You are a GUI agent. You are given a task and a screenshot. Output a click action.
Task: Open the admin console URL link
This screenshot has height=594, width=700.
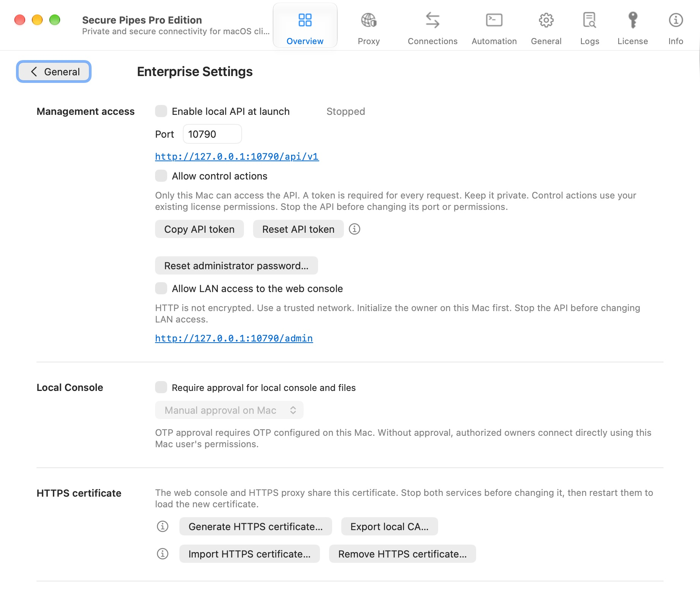coord(234,338)
